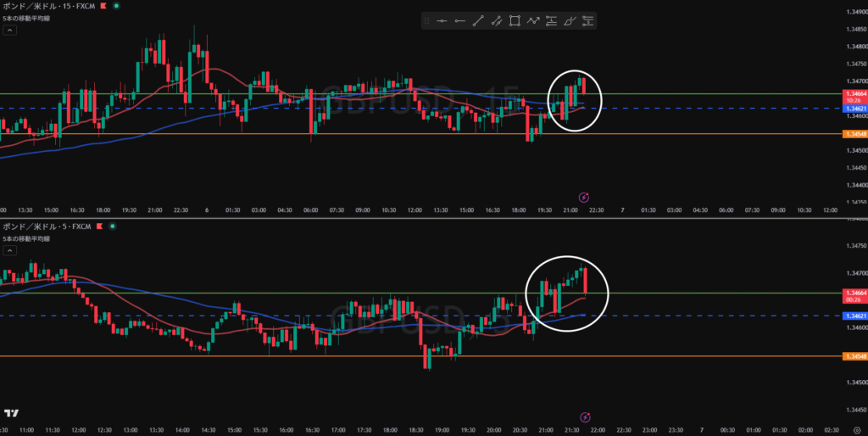Select the path arrow drawing tool
This screenshot has width=868, height=436.
(x=533, y=21)
